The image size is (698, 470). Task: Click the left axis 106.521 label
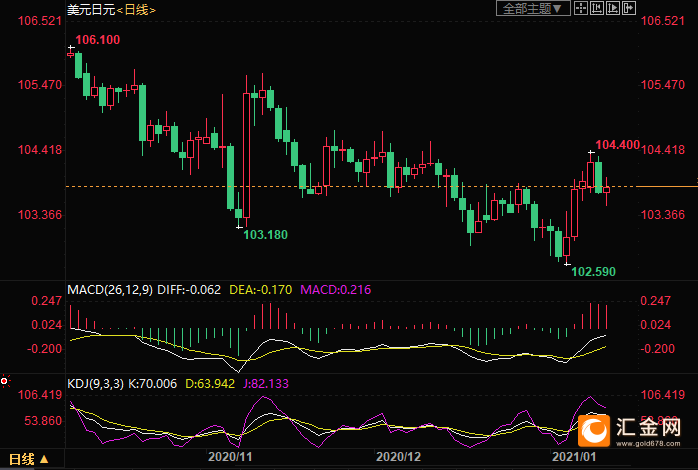click(40, 20)
